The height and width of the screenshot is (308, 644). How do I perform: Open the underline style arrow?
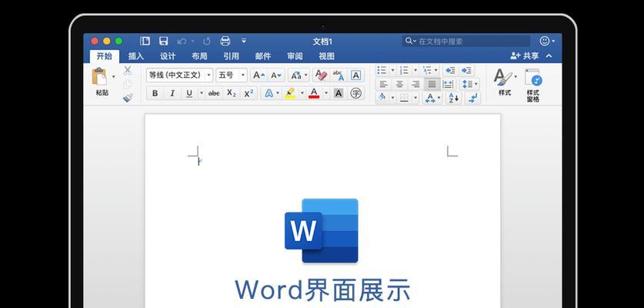pos(202,93)
